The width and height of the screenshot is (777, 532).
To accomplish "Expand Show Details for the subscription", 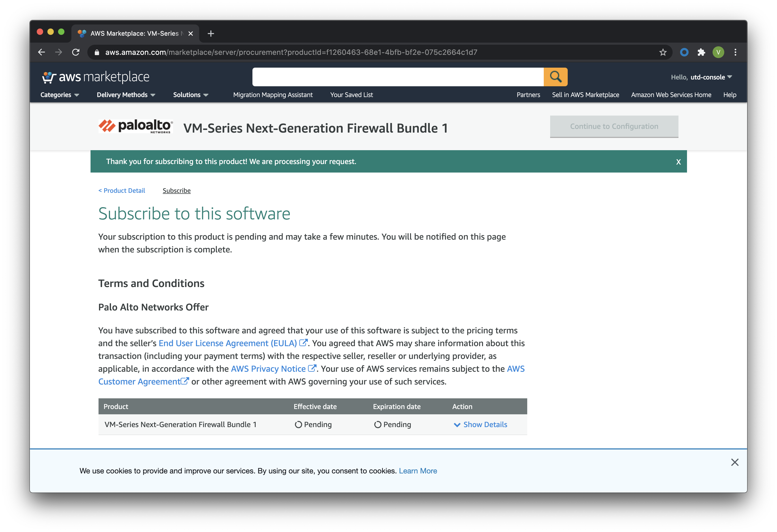I will (480, 425).
